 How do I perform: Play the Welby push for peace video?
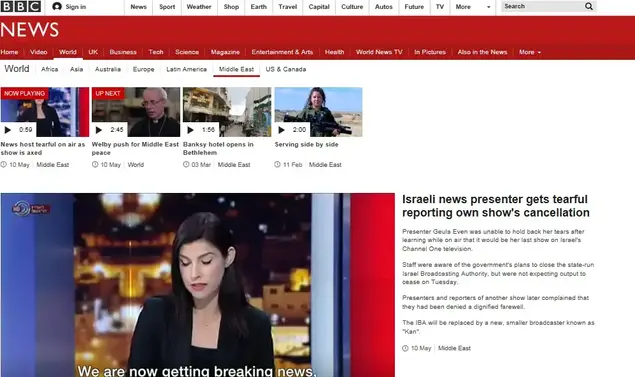pos(99,130)
